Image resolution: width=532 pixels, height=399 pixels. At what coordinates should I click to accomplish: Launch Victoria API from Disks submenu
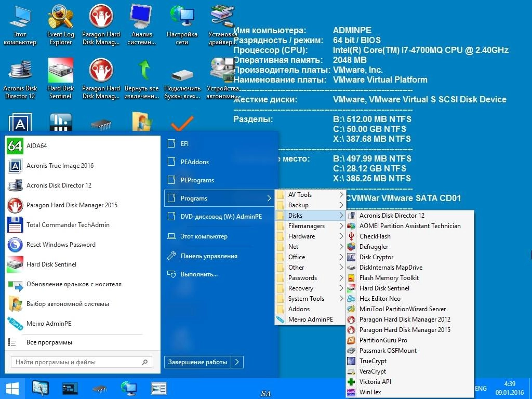410,382
